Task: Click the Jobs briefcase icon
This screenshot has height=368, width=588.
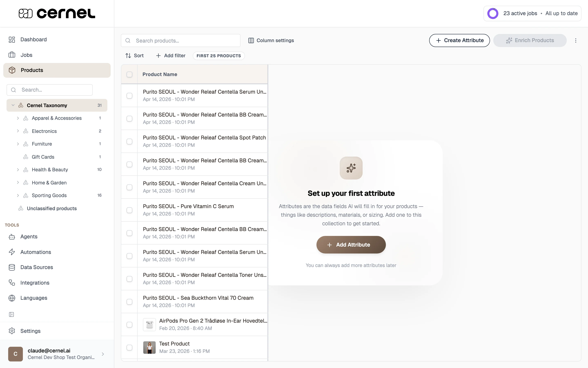Action: [12, 55]
